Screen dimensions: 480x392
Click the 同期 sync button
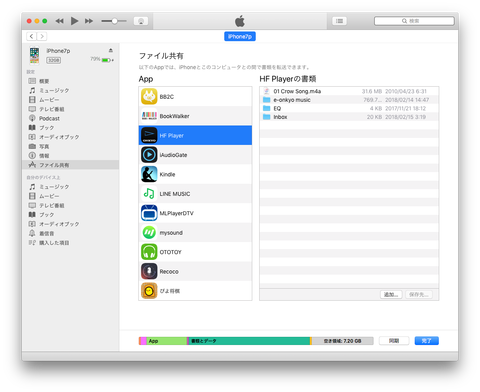pyautogui.click(x=394, y=341)
